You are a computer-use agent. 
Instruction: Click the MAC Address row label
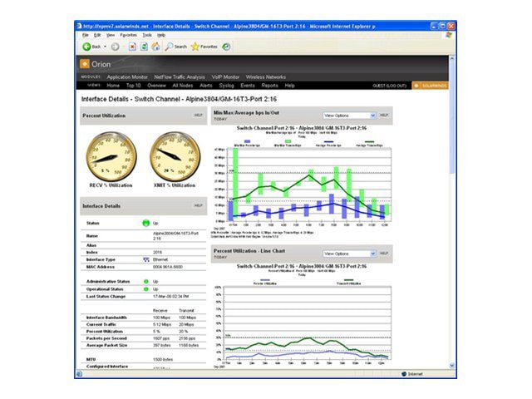pyautogui.click(x=101, y=267)
